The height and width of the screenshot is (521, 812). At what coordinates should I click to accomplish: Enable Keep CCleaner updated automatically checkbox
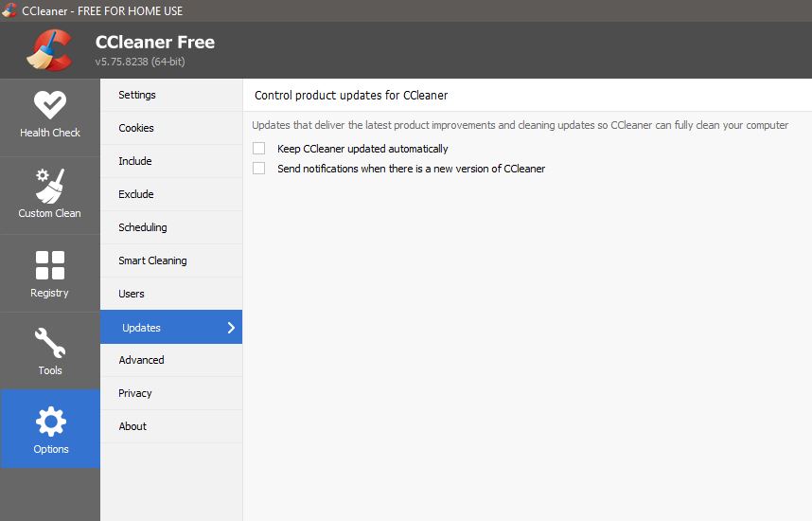tap(259, 149)
